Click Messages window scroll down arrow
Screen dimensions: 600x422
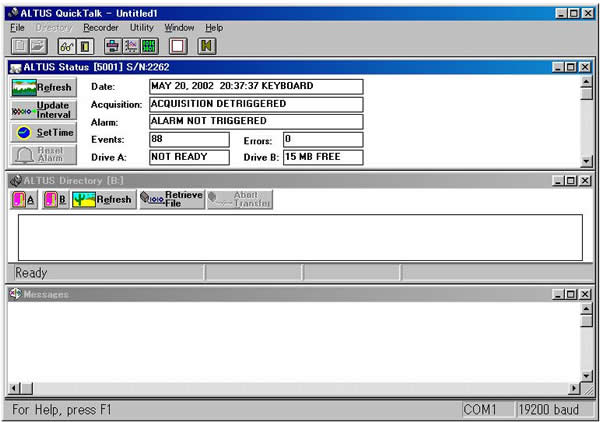586,376
